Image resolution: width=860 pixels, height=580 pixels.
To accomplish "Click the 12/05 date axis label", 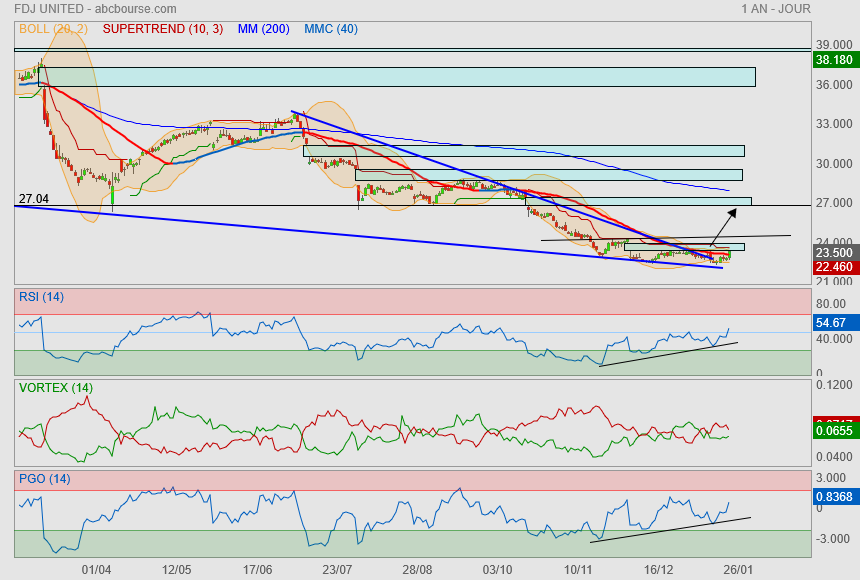I will [177, 570].
